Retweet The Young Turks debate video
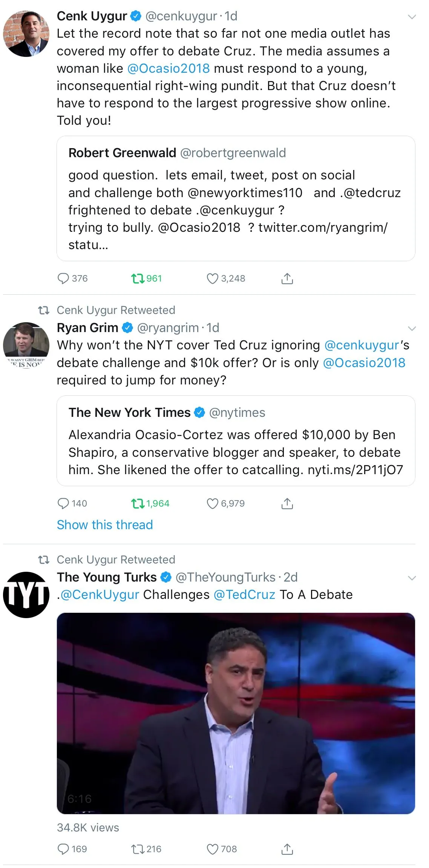Image resolution: width=429 pixels, height=868 pixels. pyautogui.click(x=138, y=849)
